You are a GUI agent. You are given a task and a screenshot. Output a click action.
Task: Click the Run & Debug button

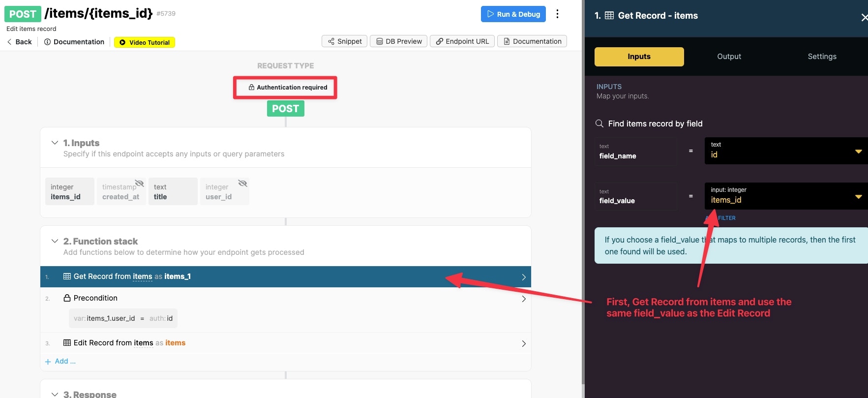(513, 14)
